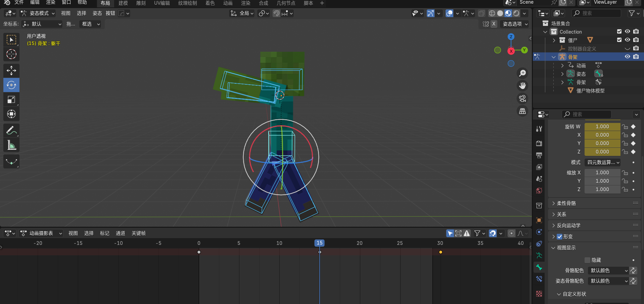Screen dimensions: 644x304
Task: Switch to the 建模 workspace tab
Action: click(x=123, y=3)
